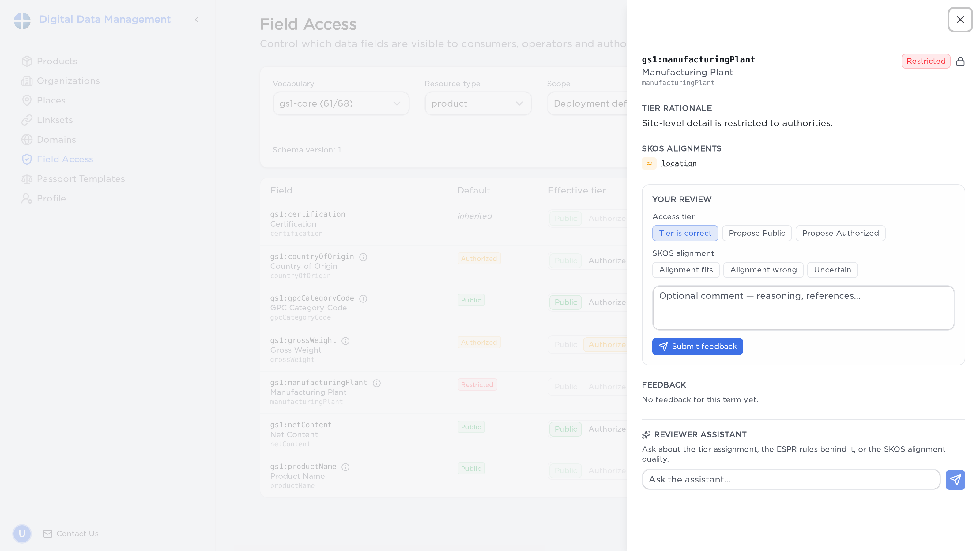Click the Products box icon in sidebar
980x551 pixels.
(x=27, y=61)
